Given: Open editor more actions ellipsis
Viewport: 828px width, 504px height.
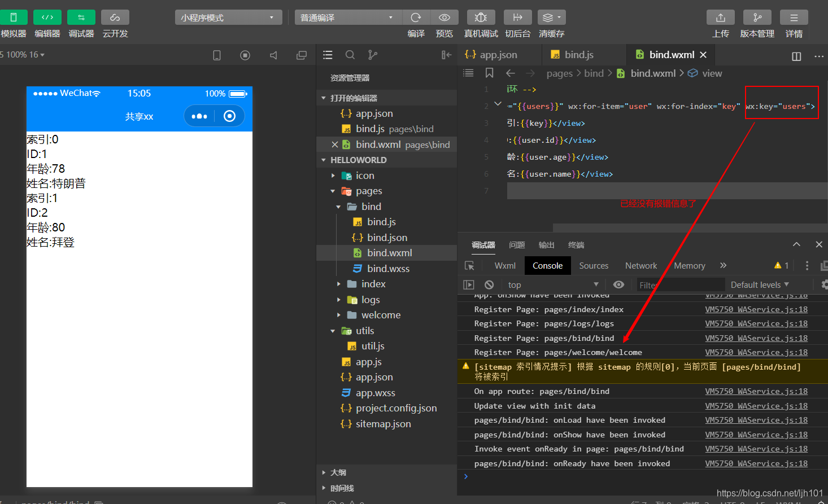Looking at the screenshot, I should click(x=818, y=56).
